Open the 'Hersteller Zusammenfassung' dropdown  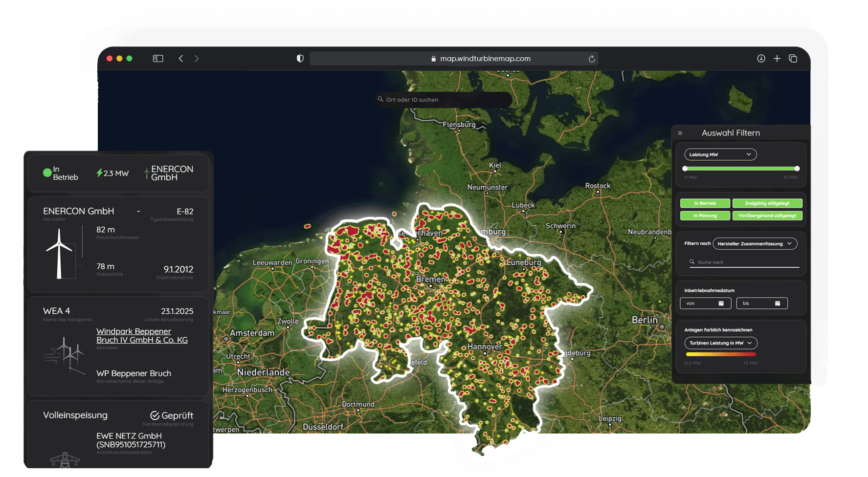click(755, 243)
